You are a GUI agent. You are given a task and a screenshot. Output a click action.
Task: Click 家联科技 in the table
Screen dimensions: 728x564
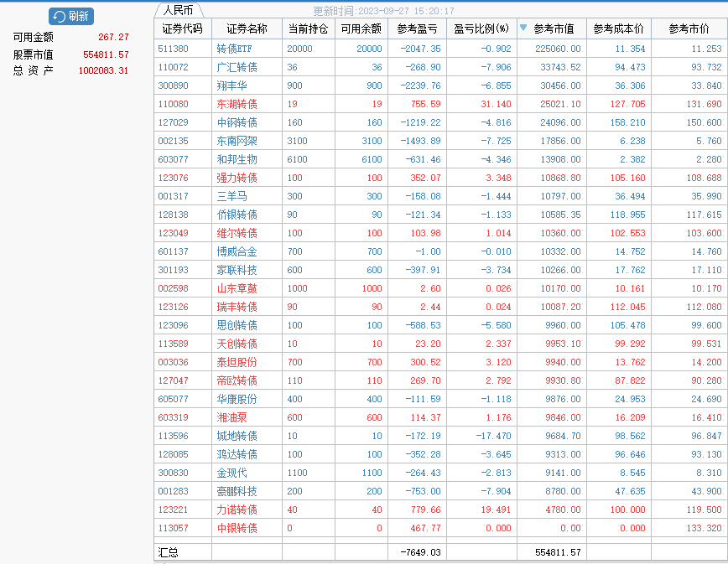[x=237, y=270]
